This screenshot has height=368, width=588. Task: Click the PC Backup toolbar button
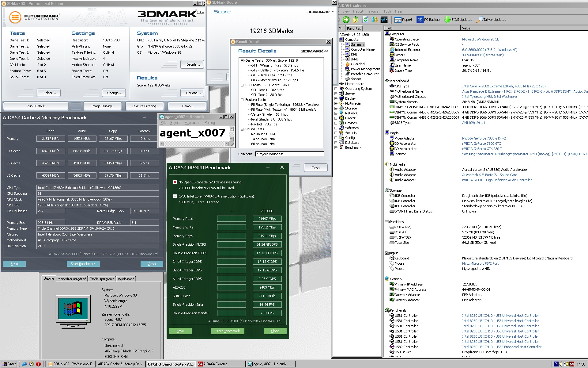point(428,20)
